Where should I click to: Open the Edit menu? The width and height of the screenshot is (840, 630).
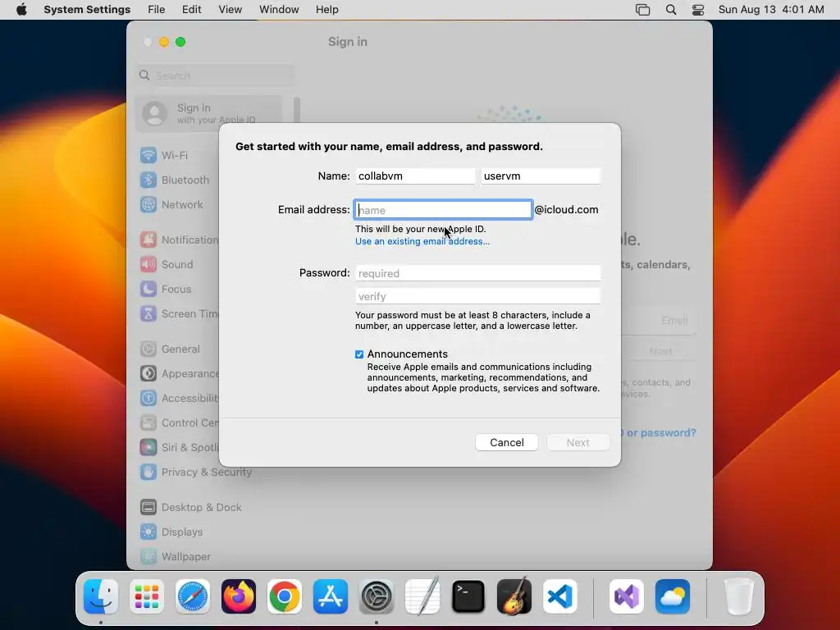click(192, 10)
